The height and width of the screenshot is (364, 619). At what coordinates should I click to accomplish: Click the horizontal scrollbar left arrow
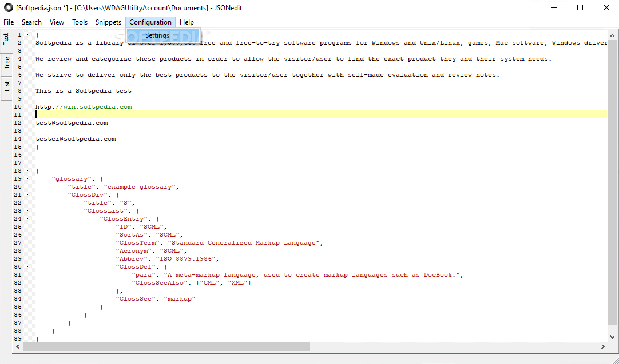(x=18, y=347)
